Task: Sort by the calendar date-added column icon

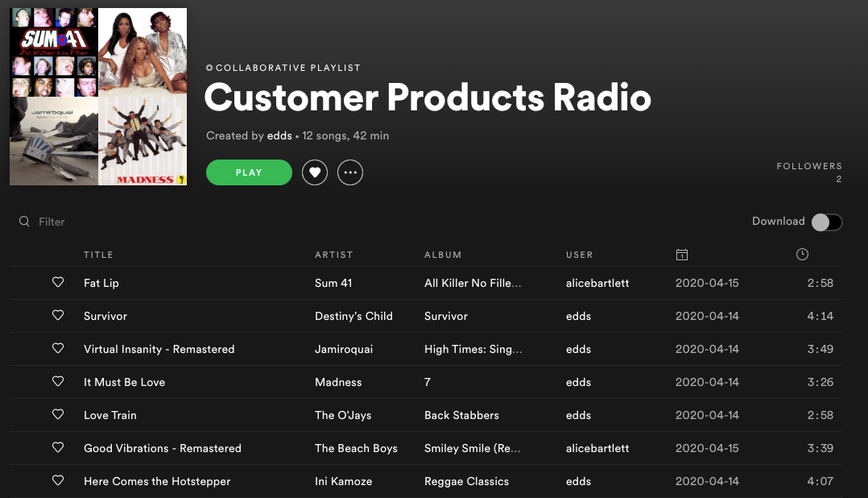Action: point(682,254)
